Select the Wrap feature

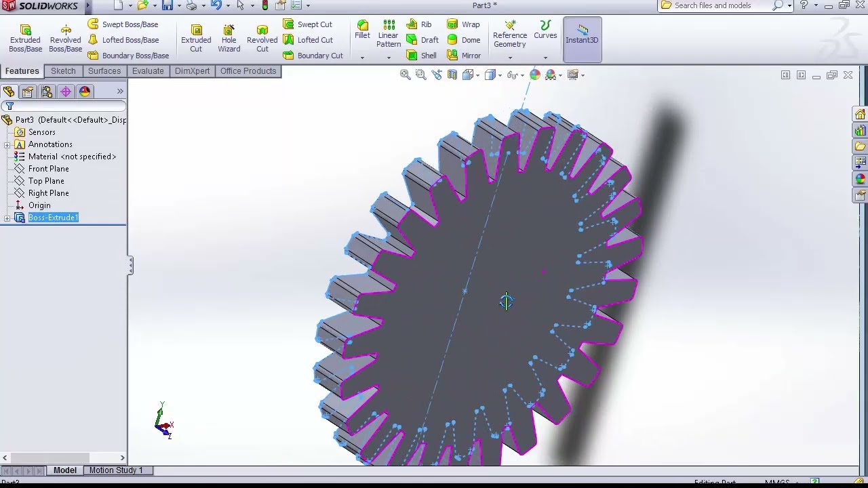pos(463,24)
